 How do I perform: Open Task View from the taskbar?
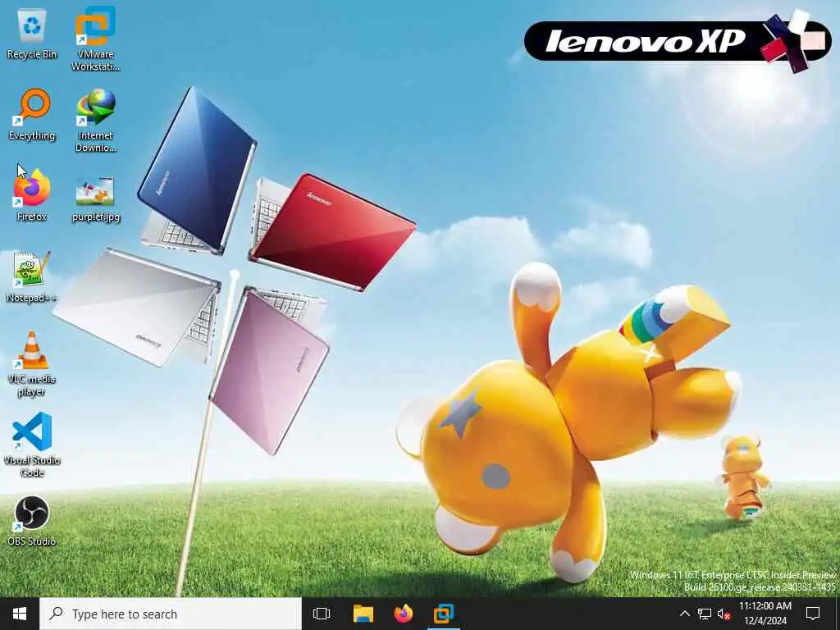[322, 614]
